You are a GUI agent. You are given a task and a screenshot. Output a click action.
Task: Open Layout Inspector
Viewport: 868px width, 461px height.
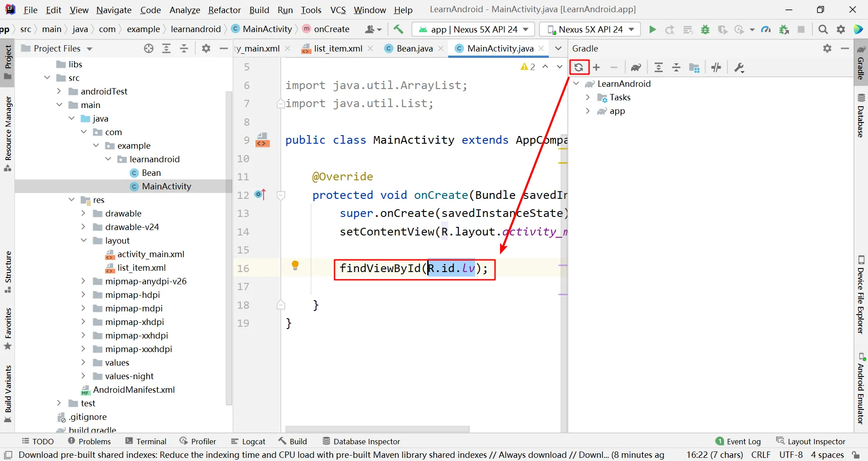click(811, 441)
